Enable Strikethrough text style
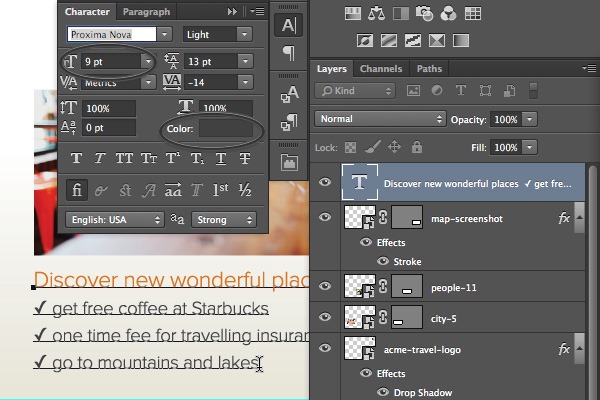The height and width of the screenshot is (400, 600). (x=245, y=159)
